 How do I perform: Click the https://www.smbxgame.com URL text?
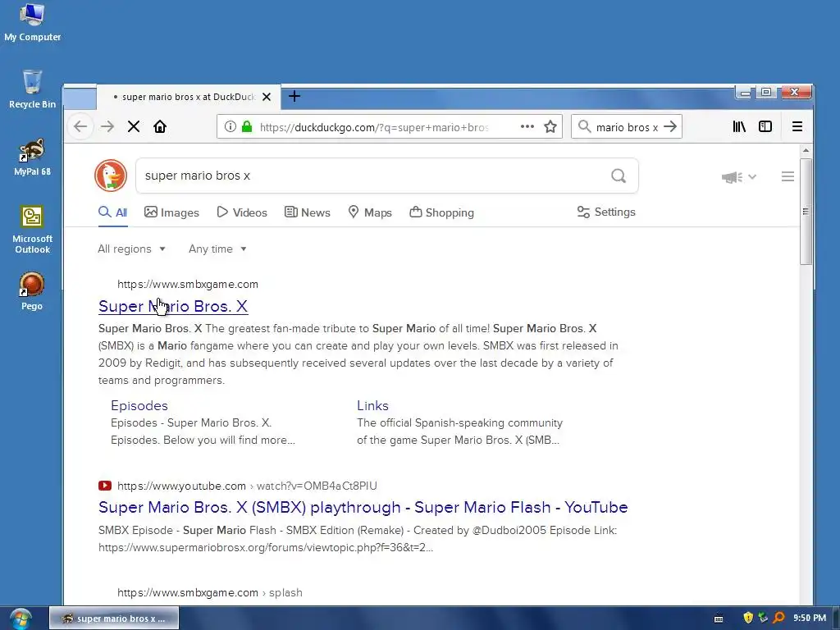pos(188,285)
